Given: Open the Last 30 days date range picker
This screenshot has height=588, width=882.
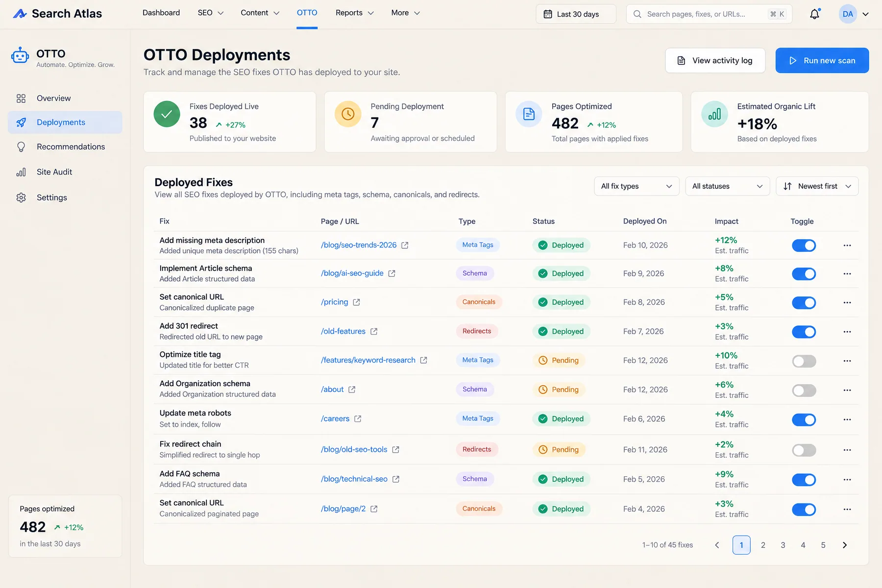Looking at the screenshot, I should tap(576, 14).
